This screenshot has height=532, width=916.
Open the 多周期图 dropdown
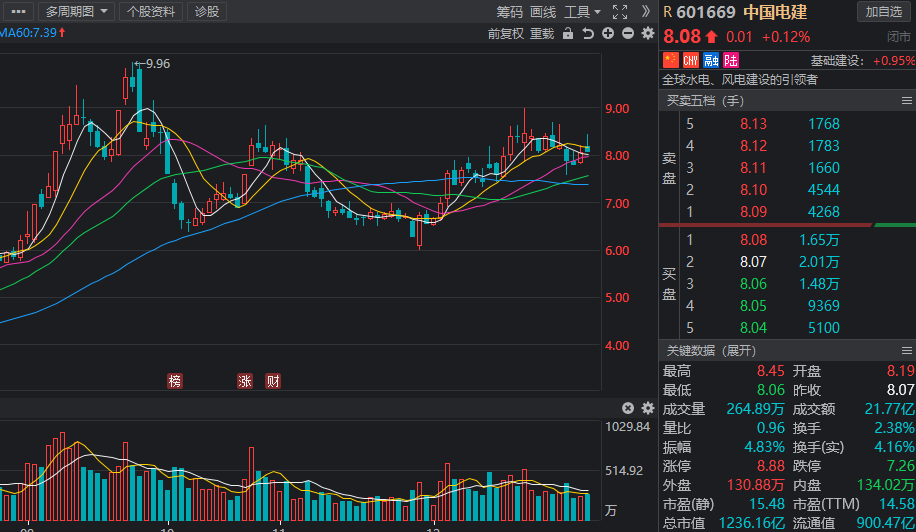(76, 12)
